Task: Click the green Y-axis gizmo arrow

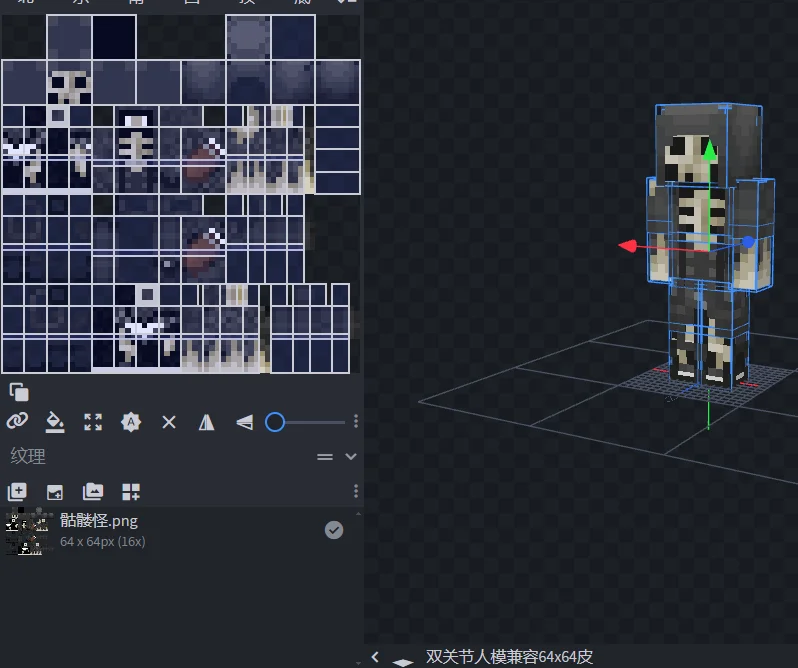Action: (x=709, y=150)
